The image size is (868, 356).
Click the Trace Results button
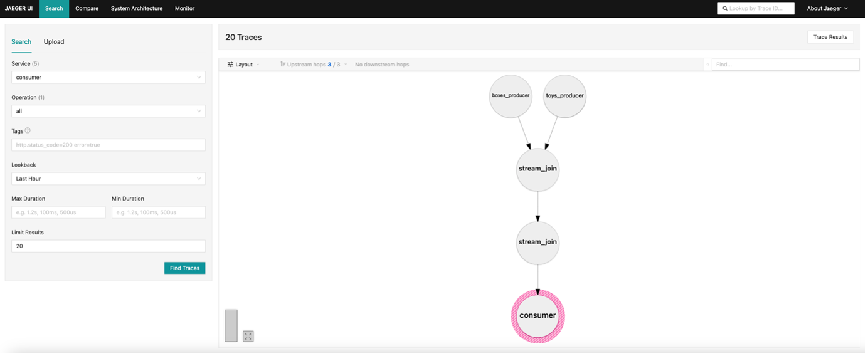point(830,37)
